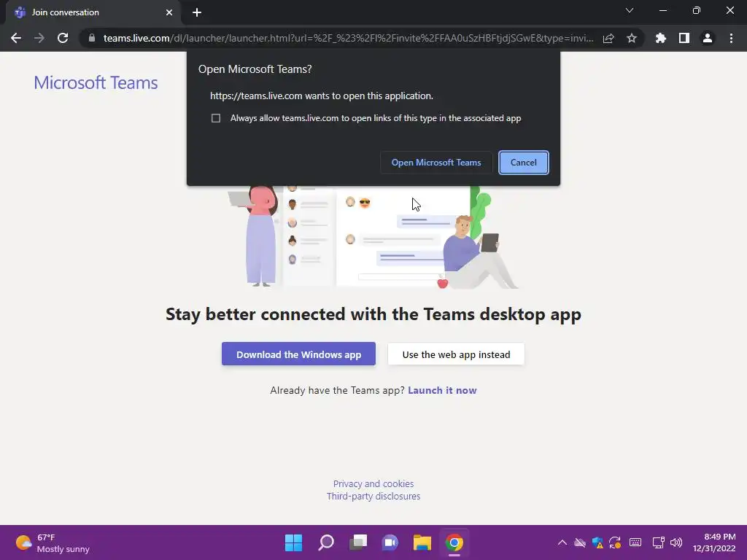
Task: Click Download the Windows app
Action: (298, 354)
